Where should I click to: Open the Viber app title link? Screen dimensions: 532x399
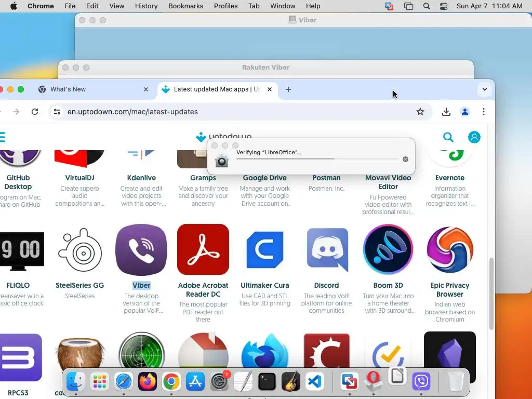coord(141,285)
